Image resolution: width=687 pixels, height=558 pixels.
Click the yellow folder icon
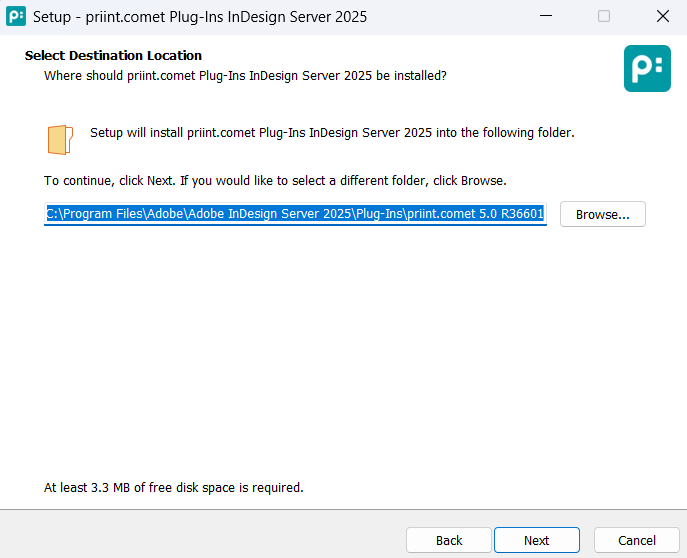[x=60, y=140]
